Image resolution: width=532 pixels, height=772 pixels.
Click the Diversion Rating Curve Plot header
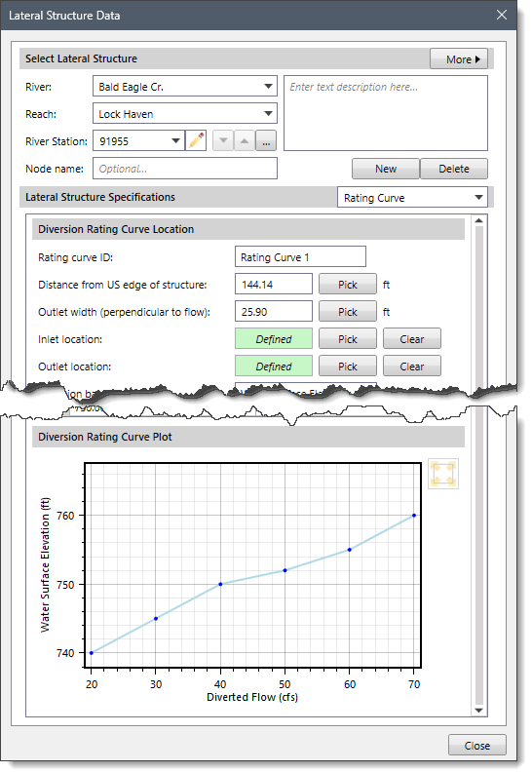tap(248, 437)
